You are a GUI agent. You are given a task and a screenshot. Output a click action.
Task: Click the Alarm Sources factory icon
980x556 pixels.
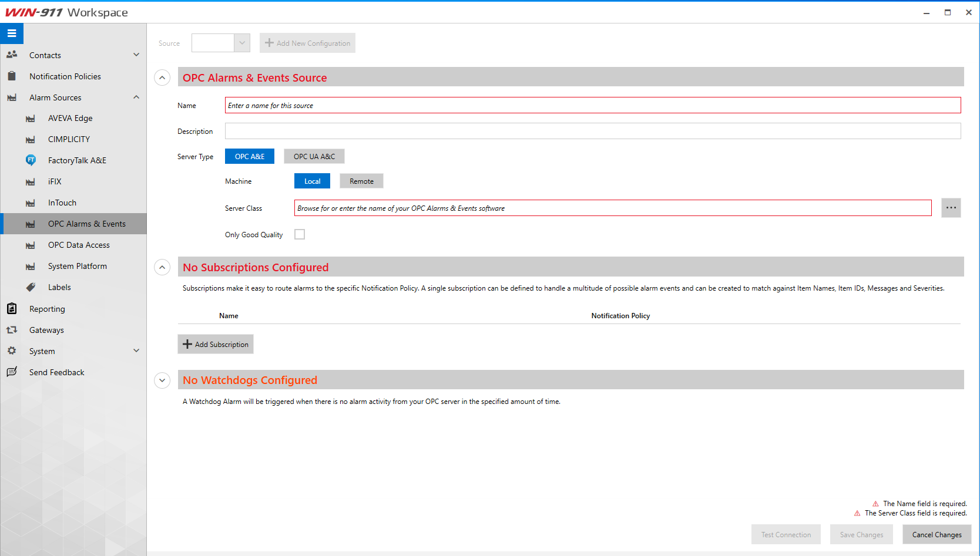click(12, 97)
